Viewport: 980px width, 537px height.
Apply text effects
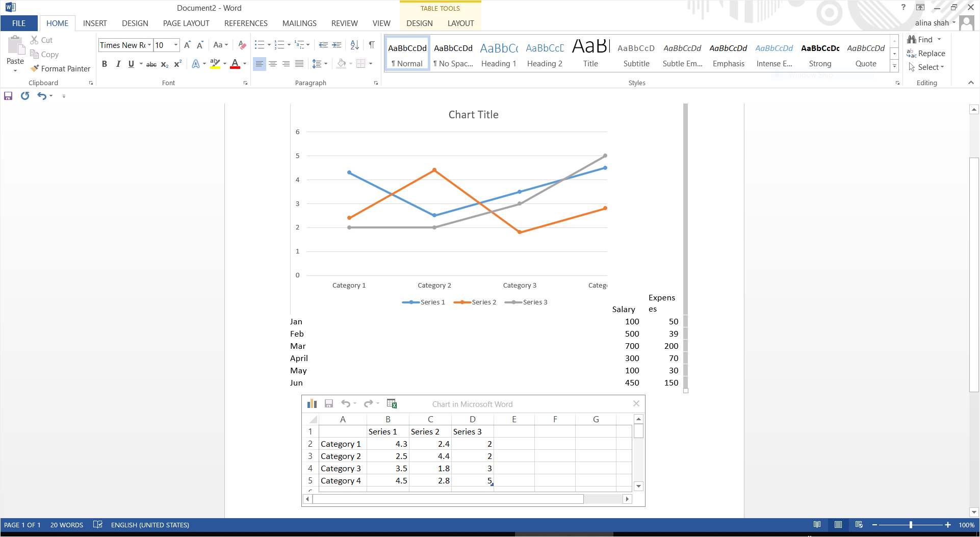[x=195, y=64]
